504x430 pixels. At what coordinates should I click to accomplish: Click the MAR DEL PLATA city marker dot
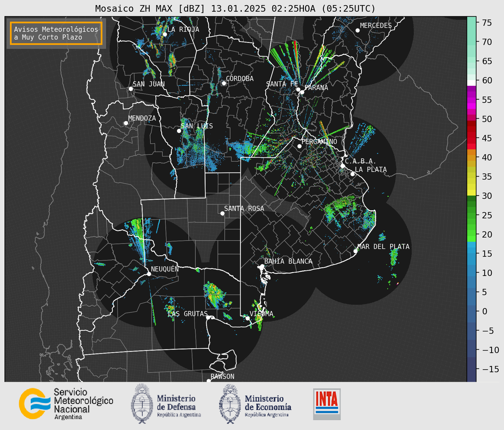[356, 251]
